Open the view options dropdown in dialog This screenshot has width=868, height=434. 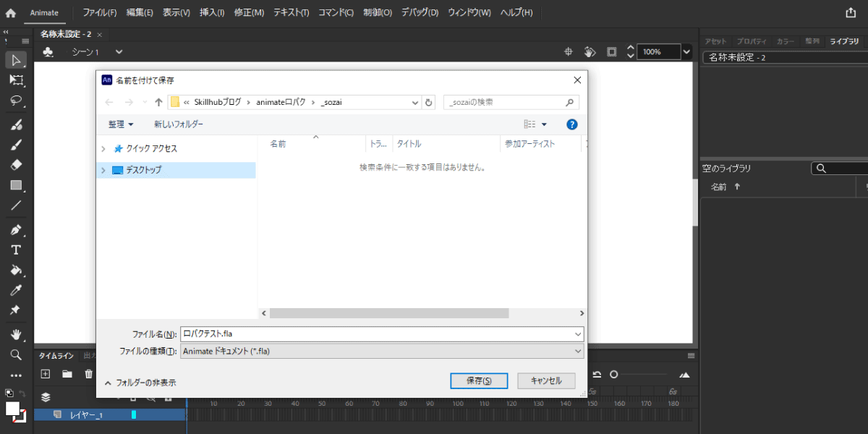(x=544, y=124)
